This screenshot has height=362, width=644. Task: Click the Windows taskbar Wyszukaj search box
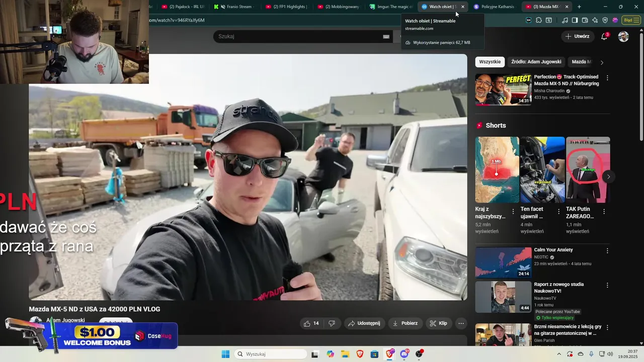click(x=271, y=354)
